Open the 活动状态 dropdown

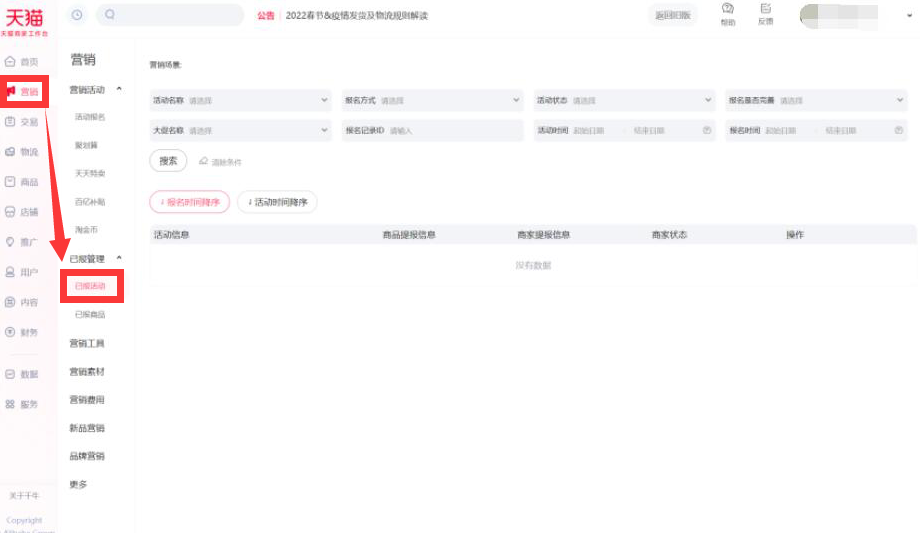625,101
